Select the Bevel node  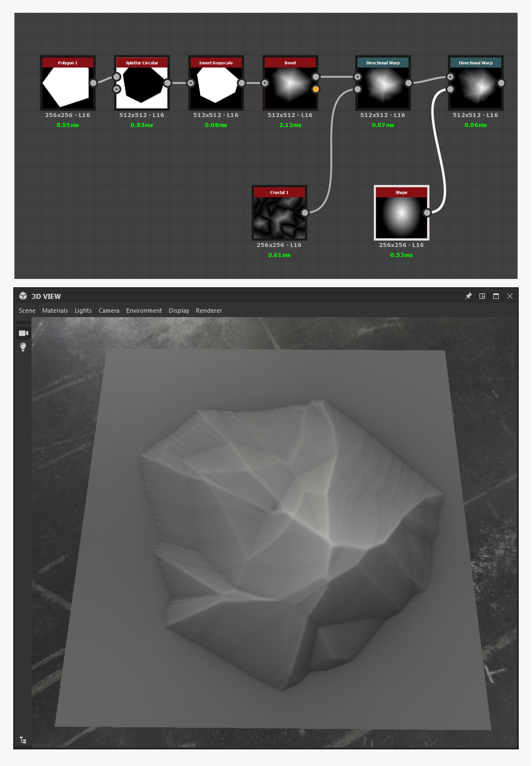pyautogui.click(x=290, y=83)
